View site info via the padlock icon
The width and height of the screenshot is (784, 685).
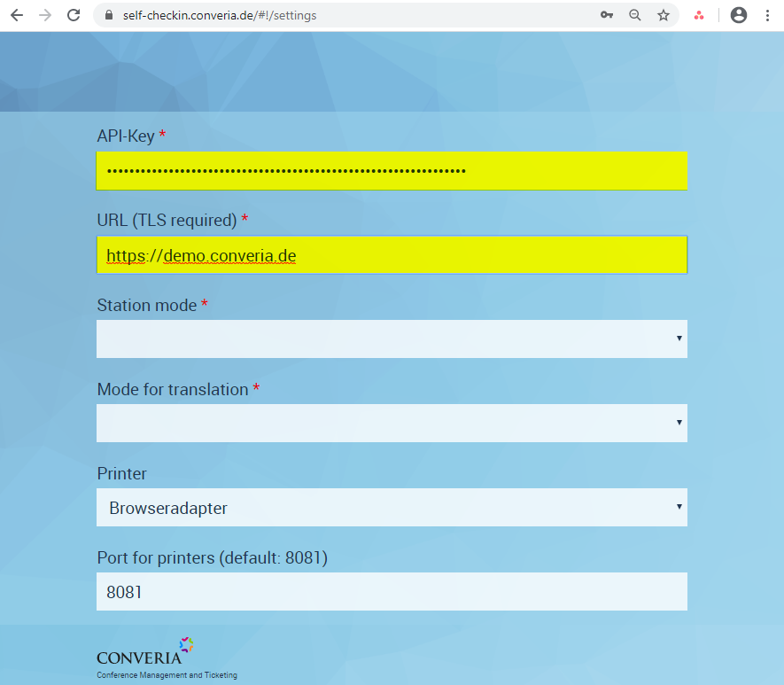(109, 15)
